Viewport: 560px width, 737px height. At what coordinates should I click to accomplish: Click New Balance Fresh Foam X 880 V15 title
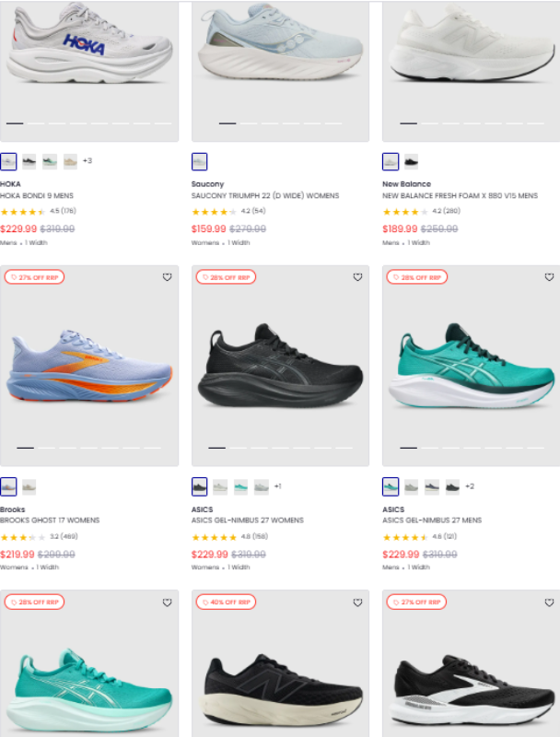point(459,196)
